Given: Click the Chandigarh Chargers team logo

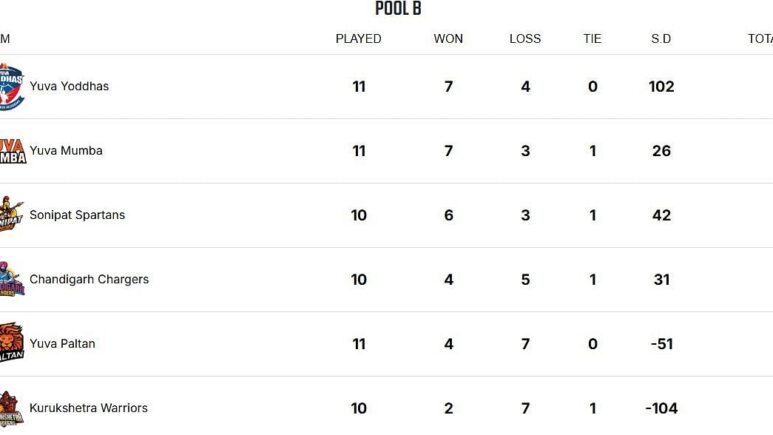Looking at the screenshot, I should [x=12, y=279].
